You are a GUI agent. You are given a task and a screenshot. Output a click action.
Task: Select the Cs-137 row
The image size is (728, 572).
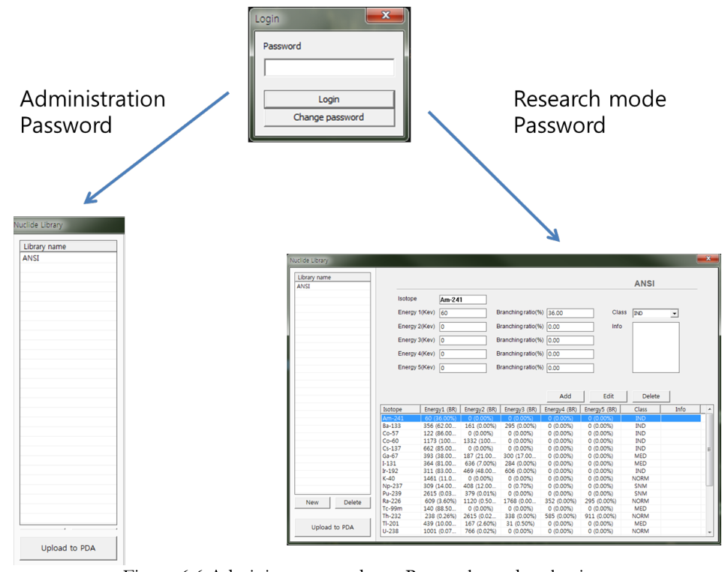[x=541, y=448]
